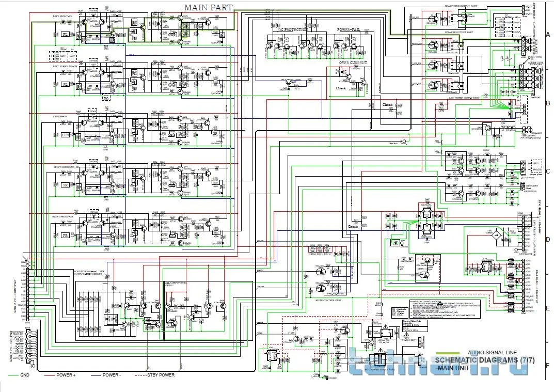Viewport: 554px width, 392px height.
Task: Click the "MAIN PART" title text
Action: [x=209, y=7]
